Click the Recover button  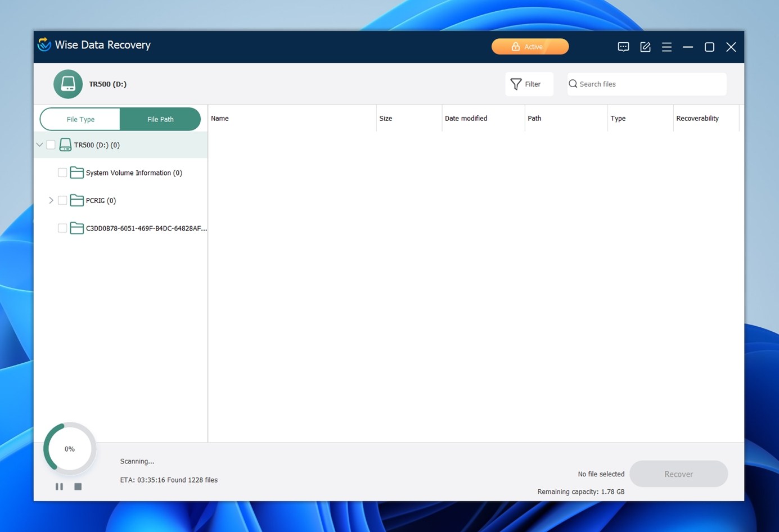pos(678,474)
